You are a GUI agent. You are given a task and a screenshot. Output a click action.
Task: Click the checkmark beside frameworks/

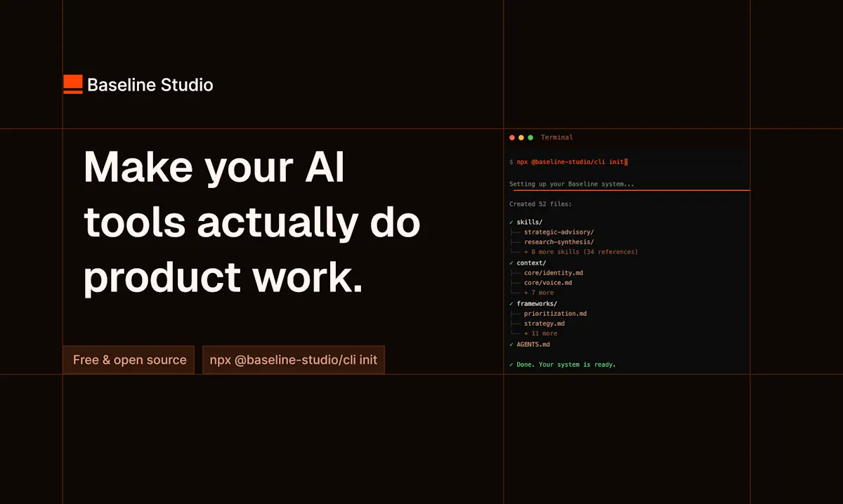pyautogui.click(x=511, y=304)
